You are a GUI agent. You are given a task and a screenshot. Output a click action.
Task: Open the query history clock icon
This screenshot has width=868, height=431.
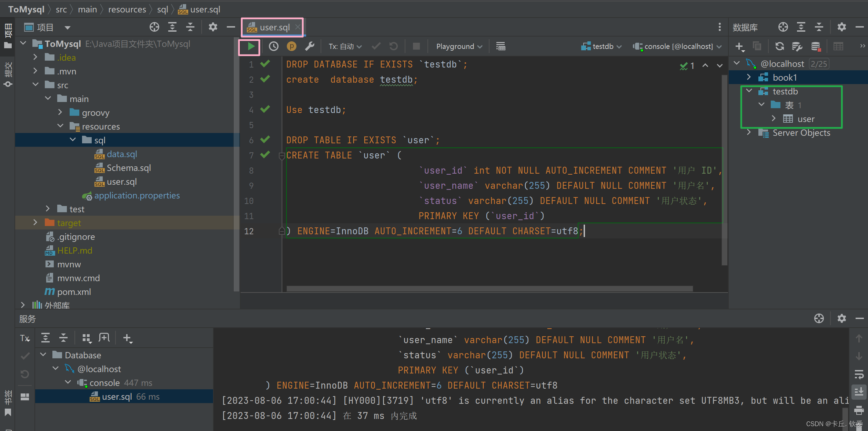273,47
